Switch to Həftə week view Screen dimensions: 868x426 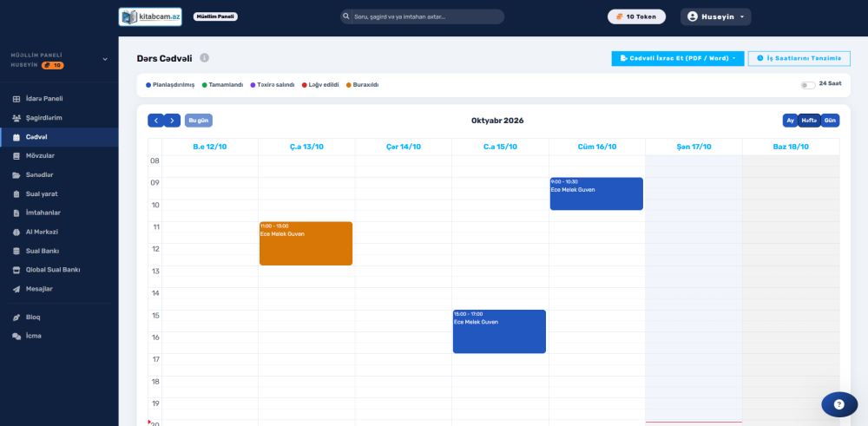tap(809, 120)
